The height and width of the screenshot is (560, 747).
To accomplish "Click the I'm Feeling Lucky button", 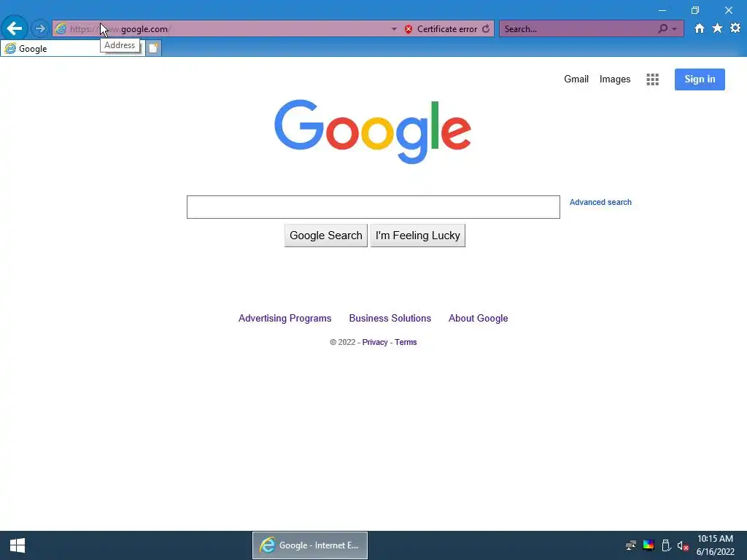I will (418, 236).
